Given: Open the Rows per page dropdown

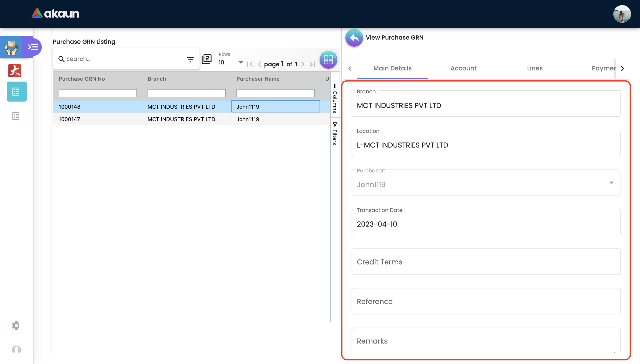Looking at the screenshot, I should [231, 62].
